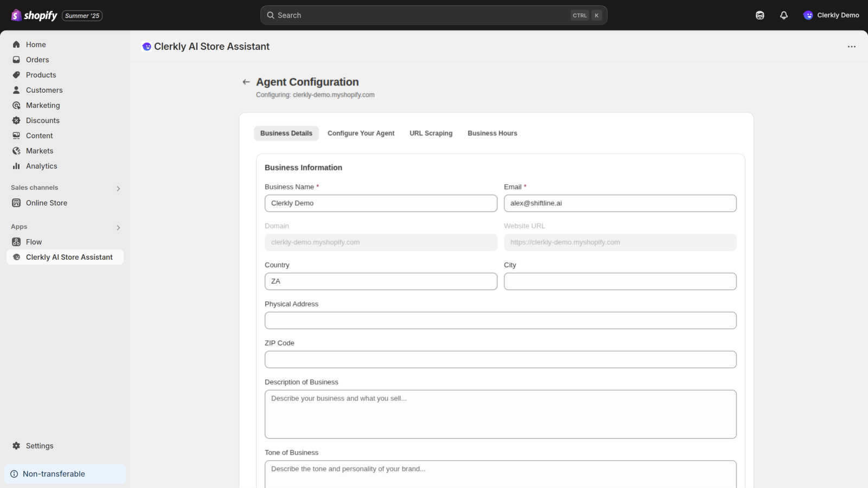Click the Shopify logo
868x488 pixels.
(x=34, y=15)
